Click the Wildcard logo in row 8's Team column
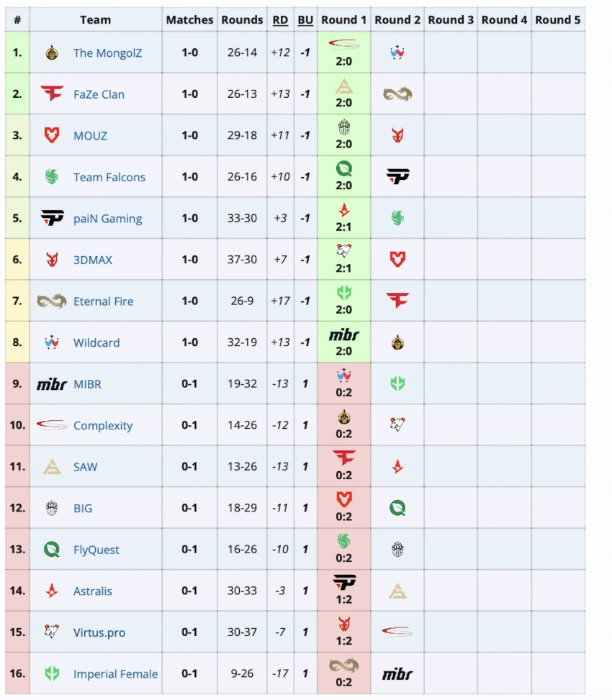Image resolution: width=612 pixels, height=700 pixels. click(x=52, y=342)
